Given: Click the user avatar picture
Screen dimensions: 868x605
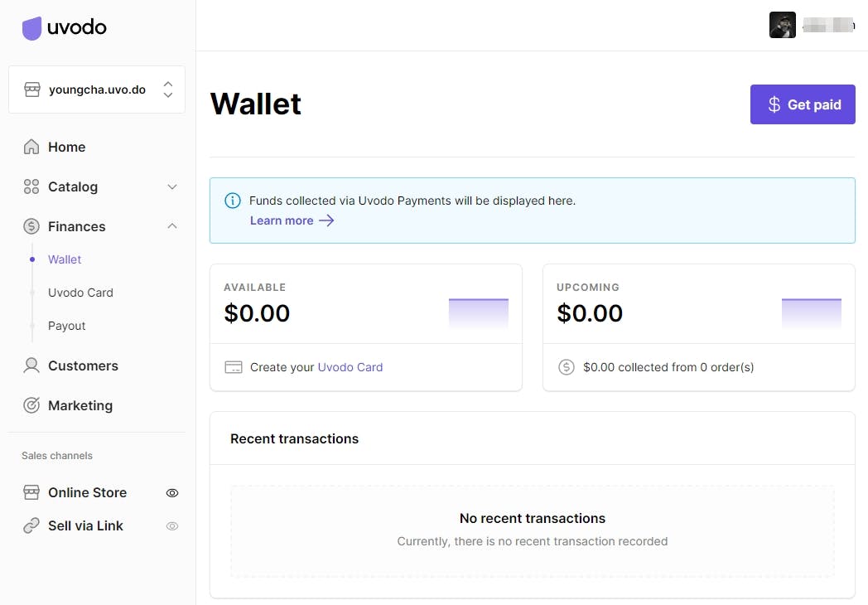Looking at the screenshot, I should click(782, 25).
